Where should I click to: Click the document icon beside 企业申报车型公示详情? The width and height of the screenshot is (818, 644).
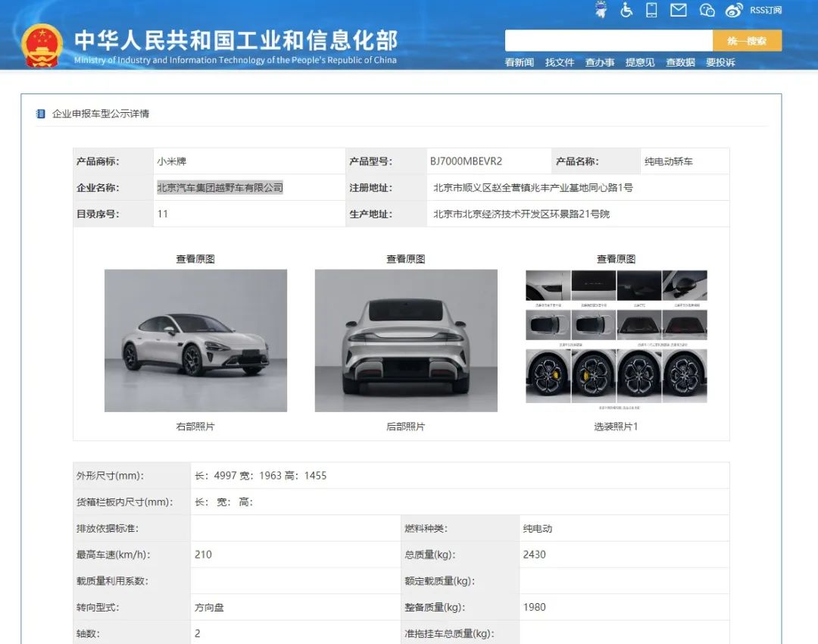pyautogui.click(x=41, y=114)
